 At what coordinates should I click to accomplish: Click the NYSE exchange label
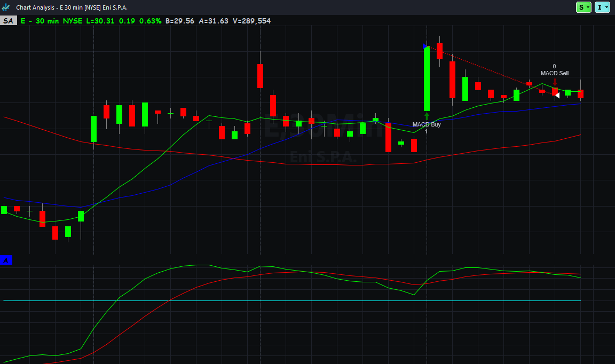[x=73, y=21]
